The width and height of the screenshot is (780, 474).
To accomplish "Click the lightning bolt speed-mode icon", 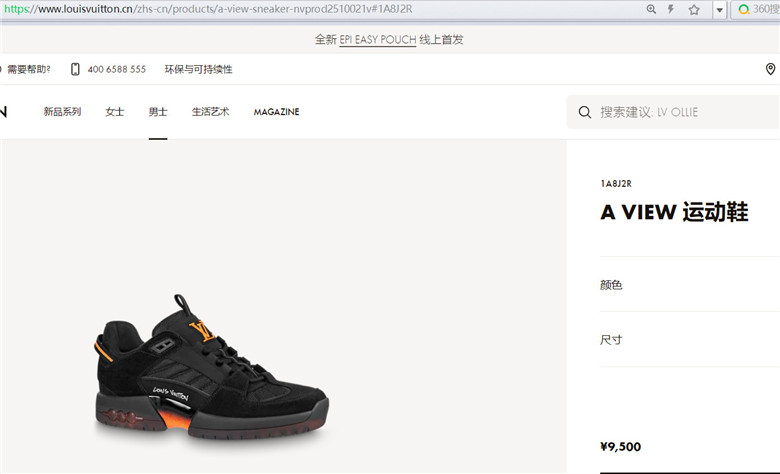I will 671,9.
